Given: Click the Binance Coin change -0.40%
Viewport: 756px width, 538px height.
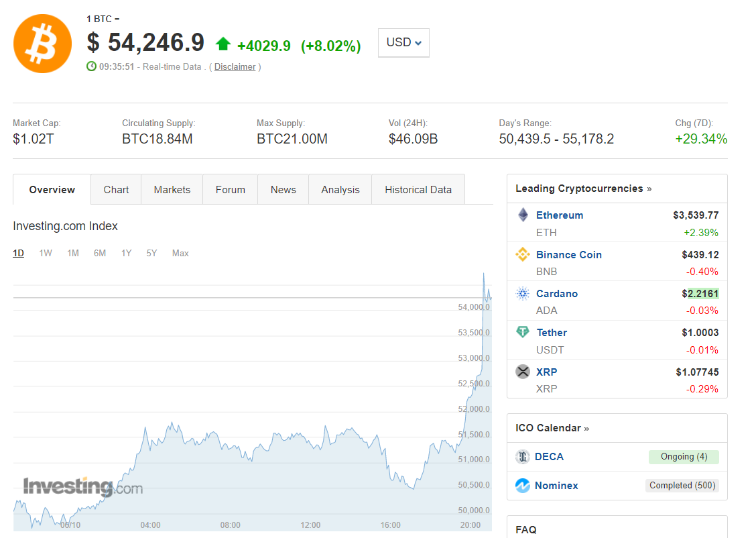Looking at the screenshot, I should point(702,272).
